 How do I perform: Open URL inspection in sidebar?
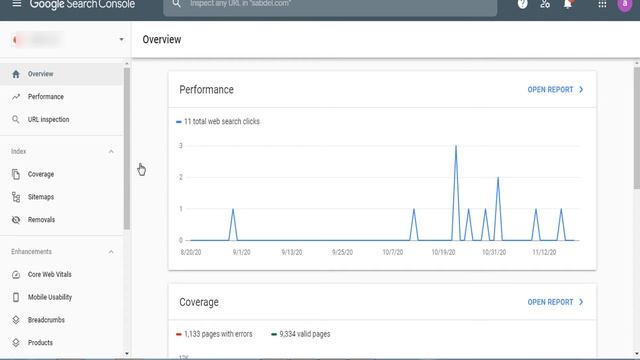pos(61,120)
